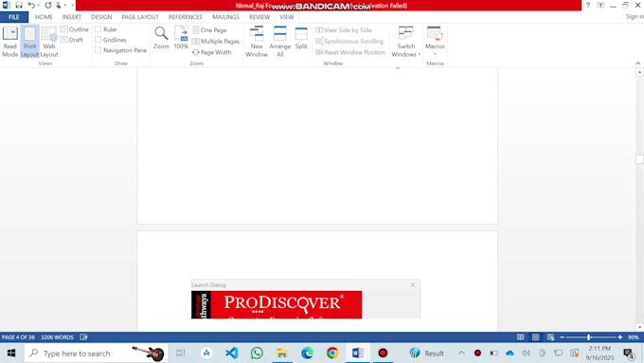Open the PAGE LAYOUT tab

(x=140, y=17)
